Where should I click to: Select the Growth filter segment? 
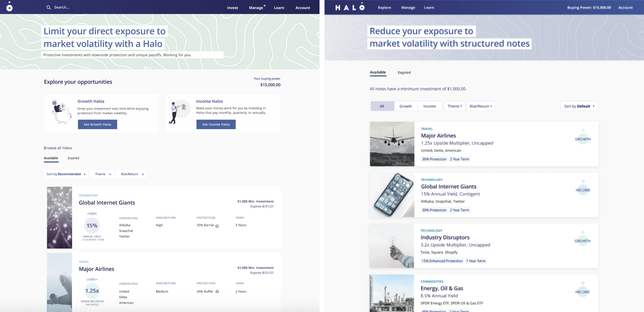coord(406,106)
